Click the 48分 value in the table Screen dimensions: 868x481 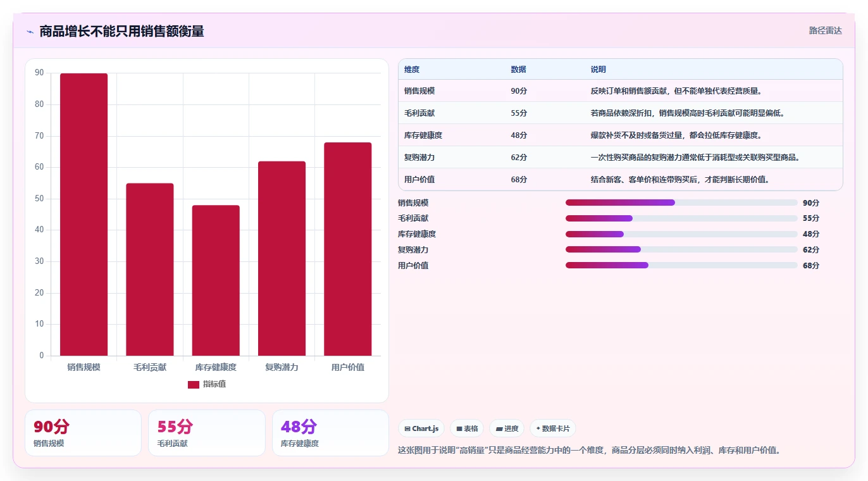click(x=519, y=135)
